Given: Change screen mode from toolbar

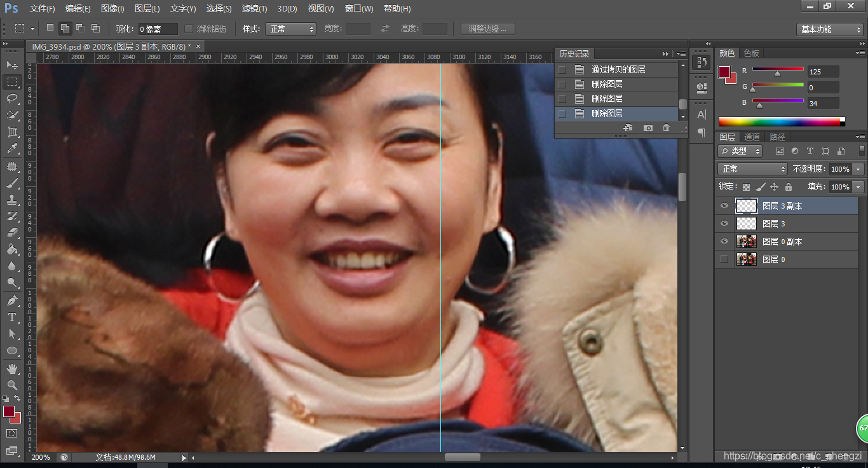Looking at the screenshot, I should [12, 450].
